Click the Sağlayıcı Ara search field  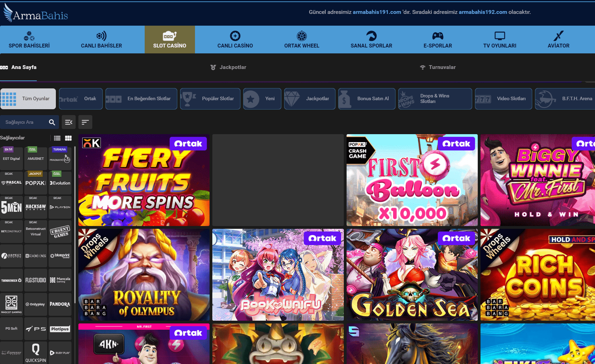click(24, 122)
